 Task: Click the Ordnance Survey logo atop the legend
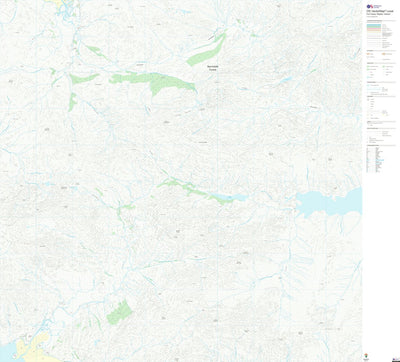(373, 6)
